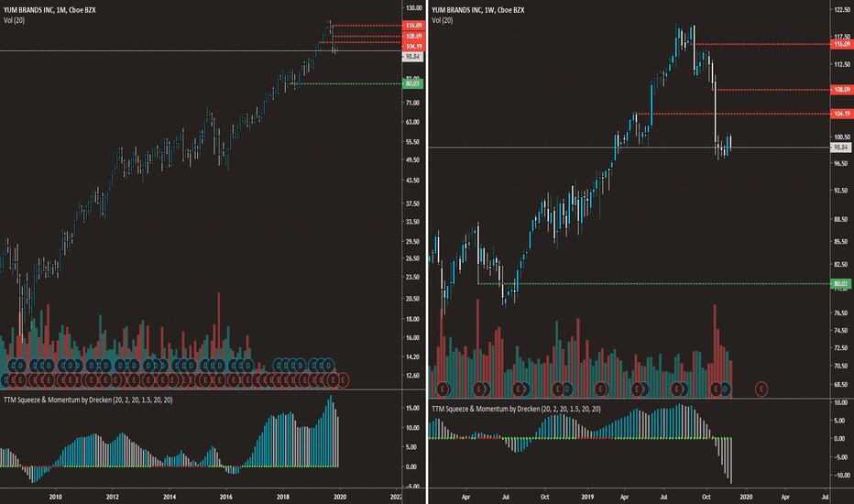Click the 2016 label on the monthly time axis

(x=226, y=497)
